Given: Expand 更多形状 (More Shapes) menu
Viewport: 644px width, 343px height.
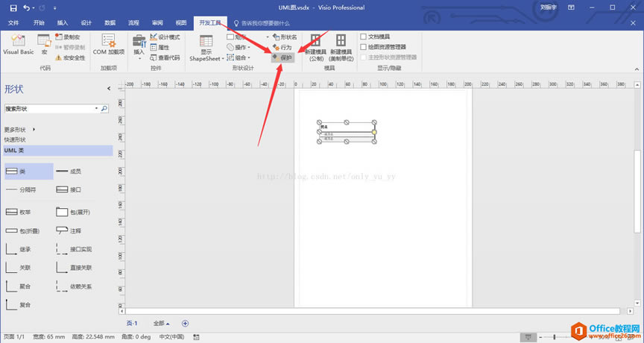Looking at the screenshot, I should pyautogui.click(x=20, y=130).
